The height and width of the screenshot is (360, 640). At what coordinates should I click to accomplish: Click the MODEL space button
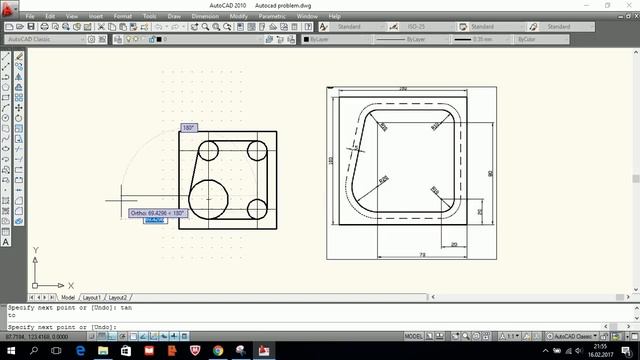(x=413, y=336)
